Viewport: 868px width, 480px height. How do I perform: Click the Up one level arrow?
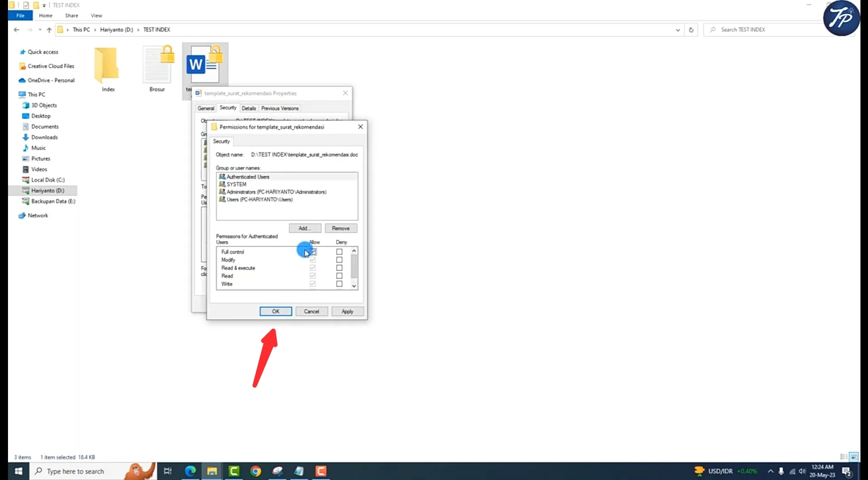49,30
